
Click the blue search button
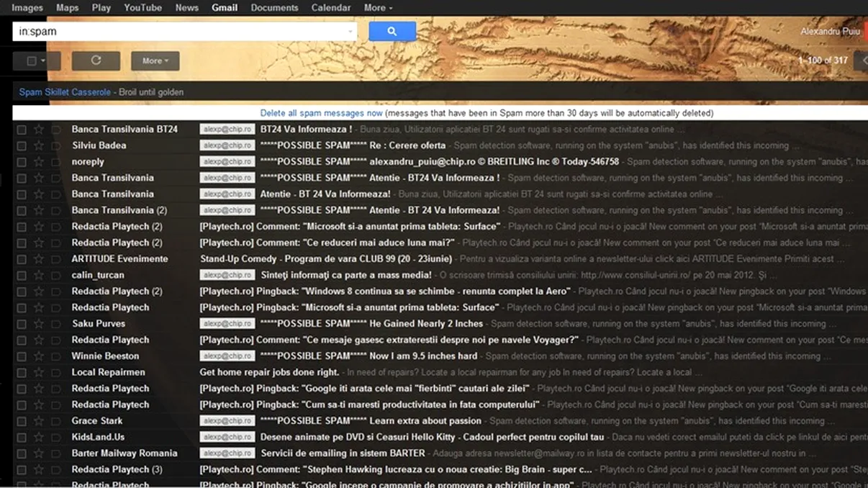(392, 32)
